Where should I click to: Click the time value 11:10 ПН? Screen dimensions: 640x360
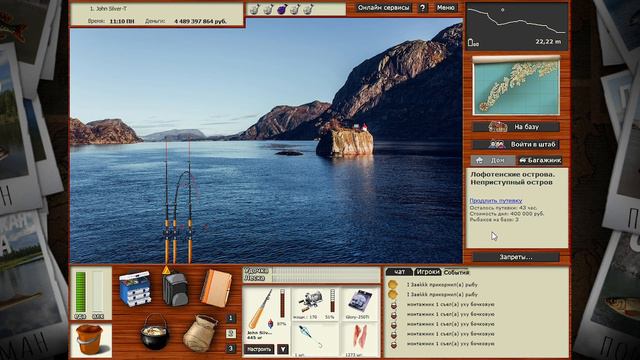click(122, 21)
